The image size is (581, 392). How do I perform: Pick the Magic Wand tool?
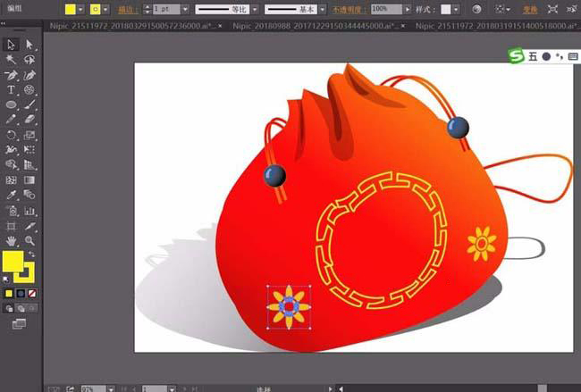tap(12, 60)
